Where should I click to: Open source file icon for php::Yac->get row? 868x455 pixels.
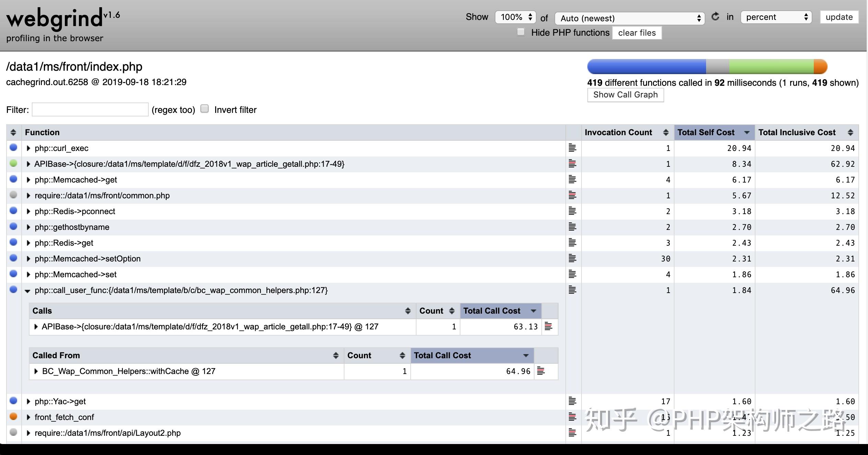point(572,401)
